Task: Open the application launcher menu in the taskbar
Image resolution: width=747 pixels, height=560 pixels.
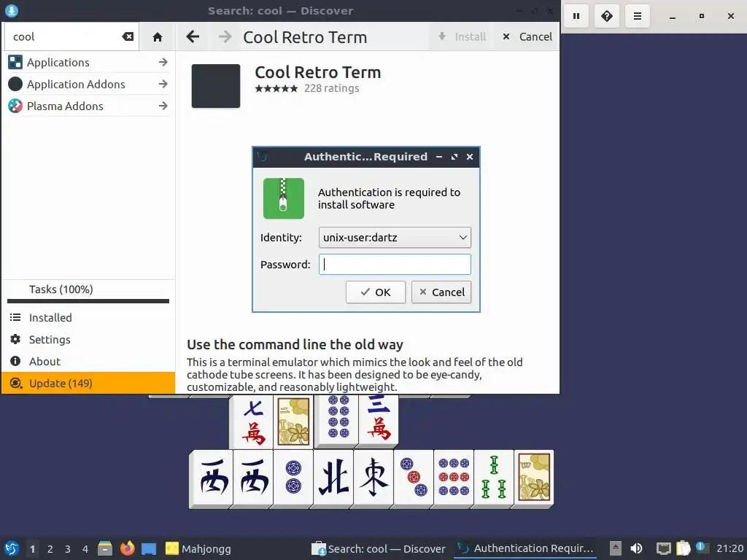Action: click(x=12, y=548)
